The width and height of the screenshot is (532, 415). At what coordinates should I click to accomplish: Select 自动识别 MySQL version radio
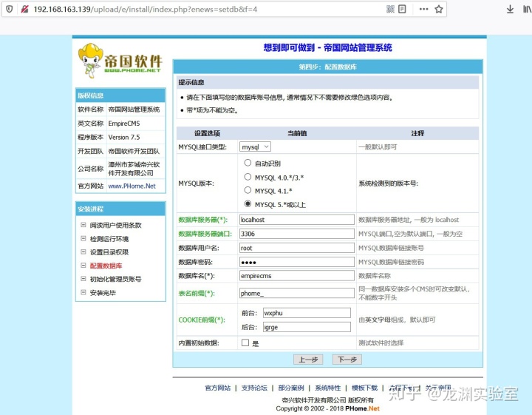tap(248, 163)
